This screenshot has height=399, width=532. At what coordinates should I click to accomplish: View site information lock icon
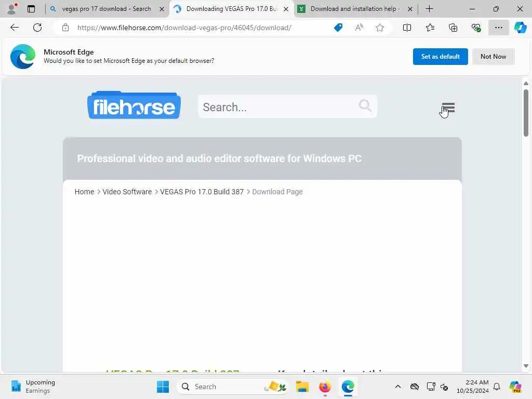point(65,28)
